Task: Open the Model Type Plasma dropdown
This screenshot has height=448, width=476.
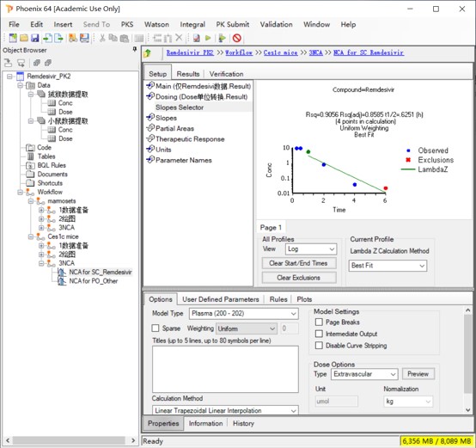Action: coord(243,314)
